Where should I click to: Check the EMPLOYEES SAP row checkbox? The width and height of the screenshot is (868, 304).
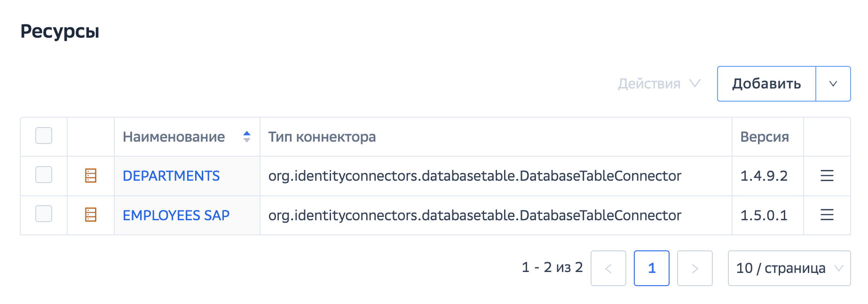(44, 214)
